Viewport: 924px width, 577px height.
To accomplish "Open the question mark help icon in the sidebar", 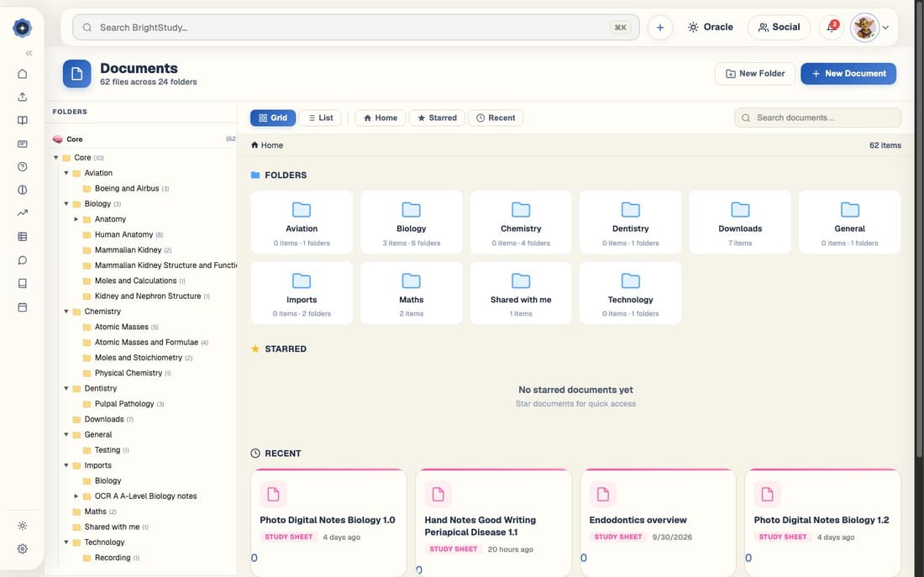I will pyautogui.click(x=23, y=167).
